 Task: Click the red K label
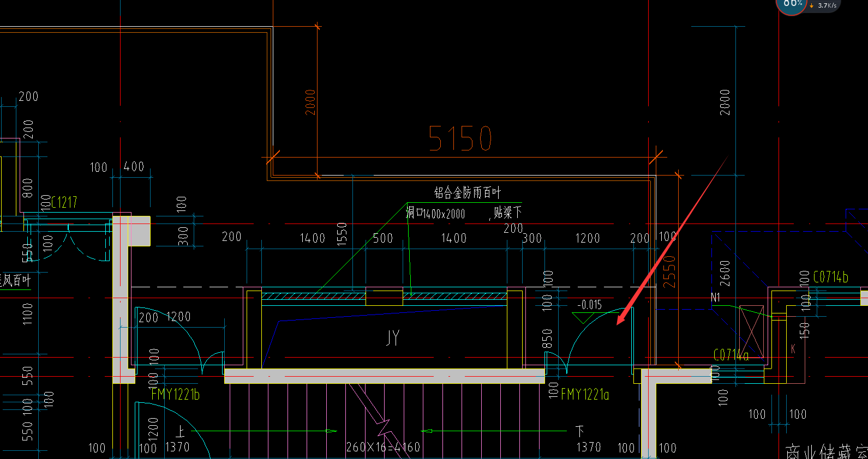(793, 349)
